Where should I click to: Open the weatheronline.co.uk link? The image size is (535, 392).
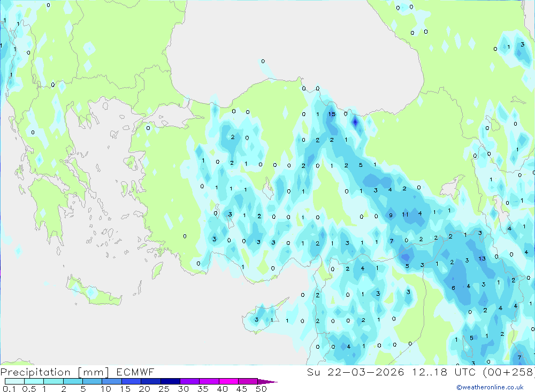(490, 387)
